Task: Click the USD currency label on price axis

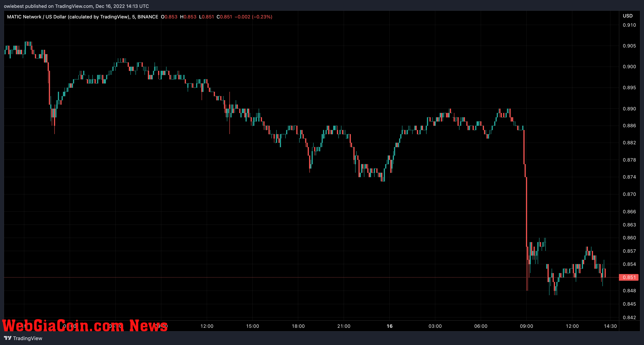Action: pyautogui.click(x=628, y=16)
